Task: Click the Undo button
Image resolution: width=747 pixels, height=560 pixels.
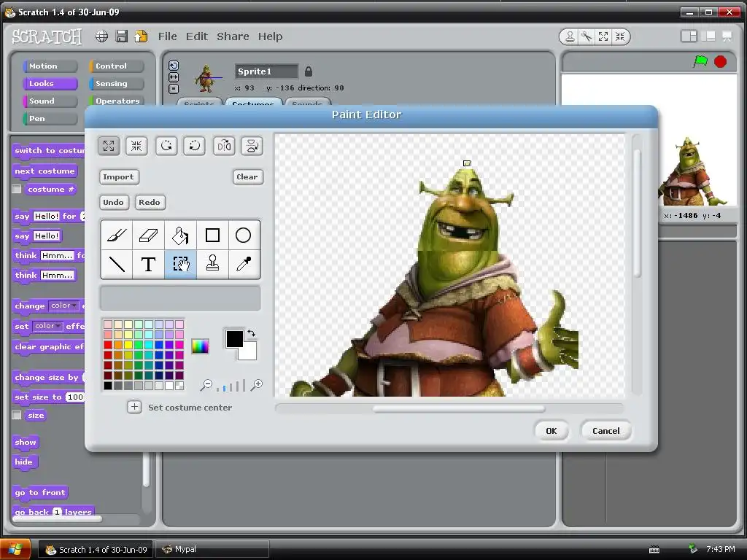Action: coord(113,203)
